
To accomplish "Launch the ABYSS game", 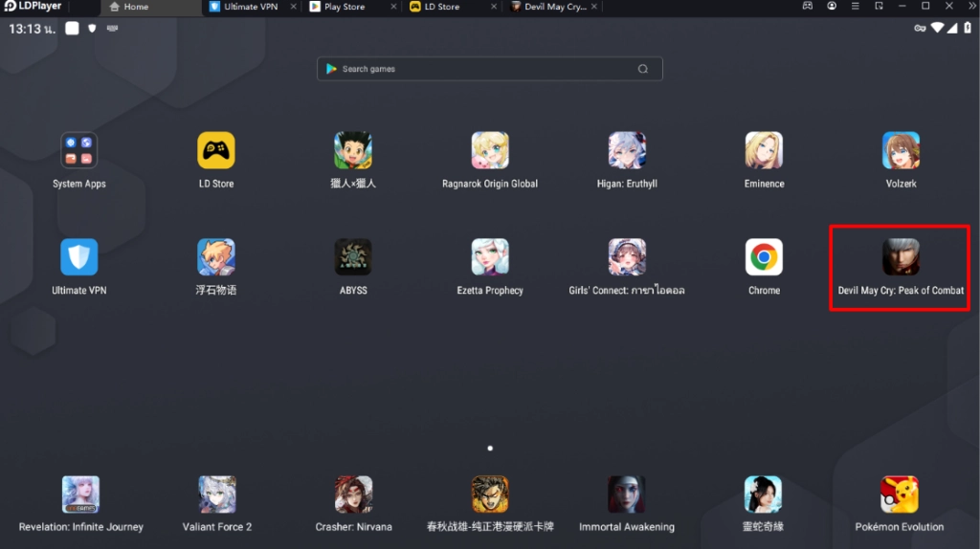I will pos(353,256).
